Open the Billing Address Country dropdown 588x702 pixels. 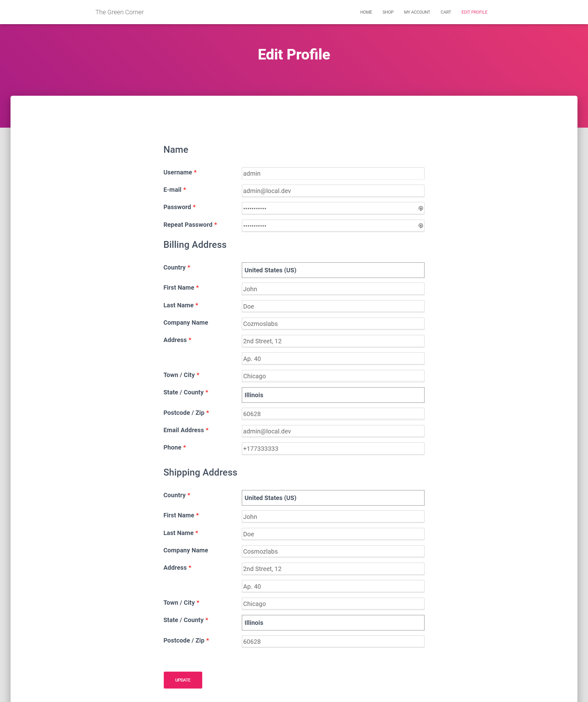(333, 270)
